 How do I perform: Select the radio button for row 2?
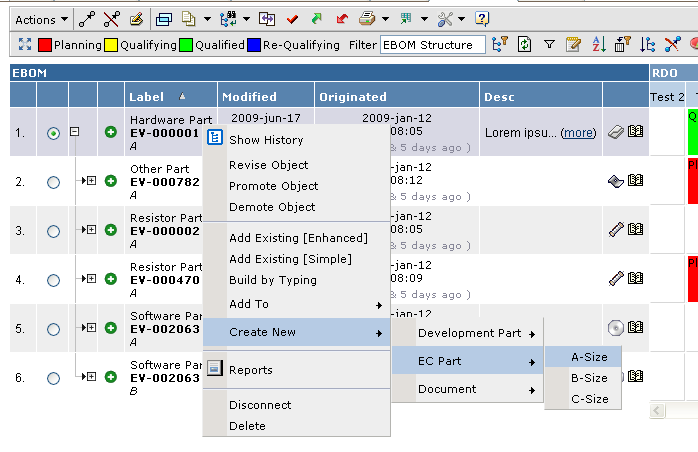tap(53, 181)
